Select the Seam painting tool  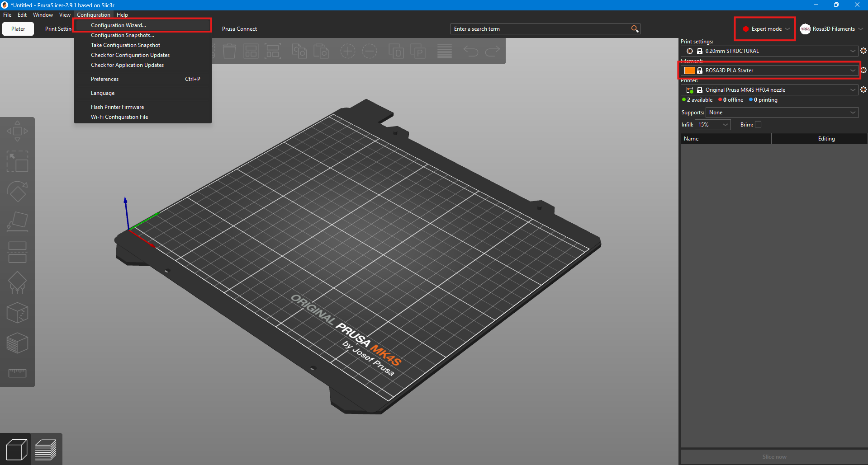[x=17, y=313]
